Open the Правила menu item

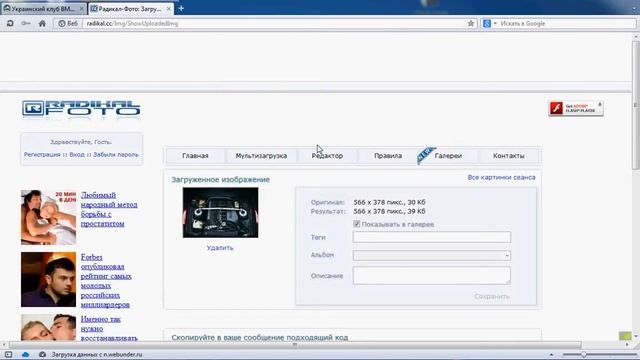(388, 156)
